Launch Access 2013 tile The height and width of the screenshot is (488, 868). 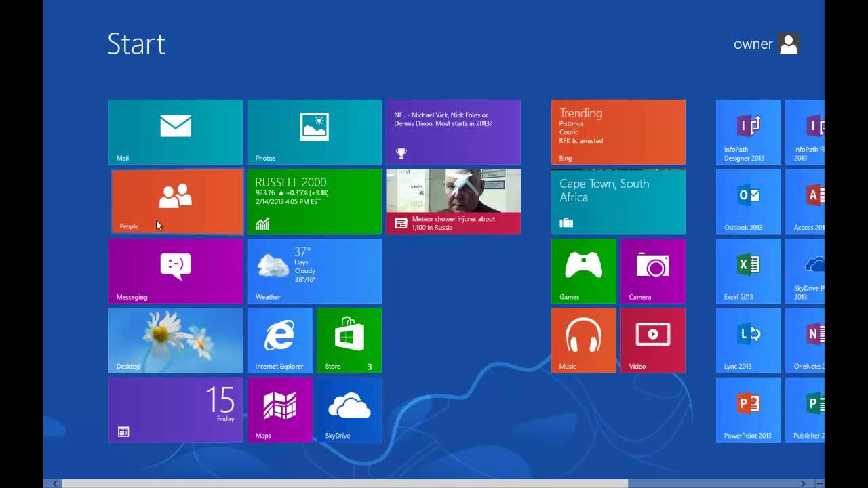tap(805, 201)
